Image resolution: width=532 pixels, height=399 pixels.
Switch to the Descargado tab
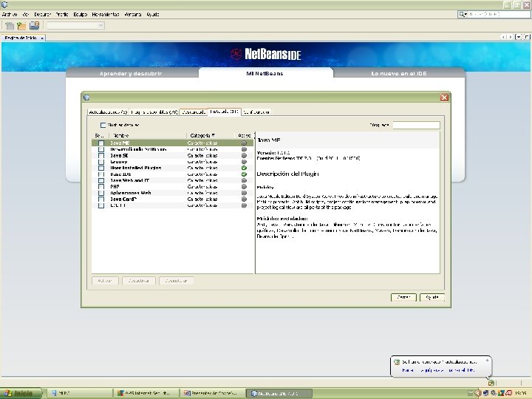click(x=194, y=112)
